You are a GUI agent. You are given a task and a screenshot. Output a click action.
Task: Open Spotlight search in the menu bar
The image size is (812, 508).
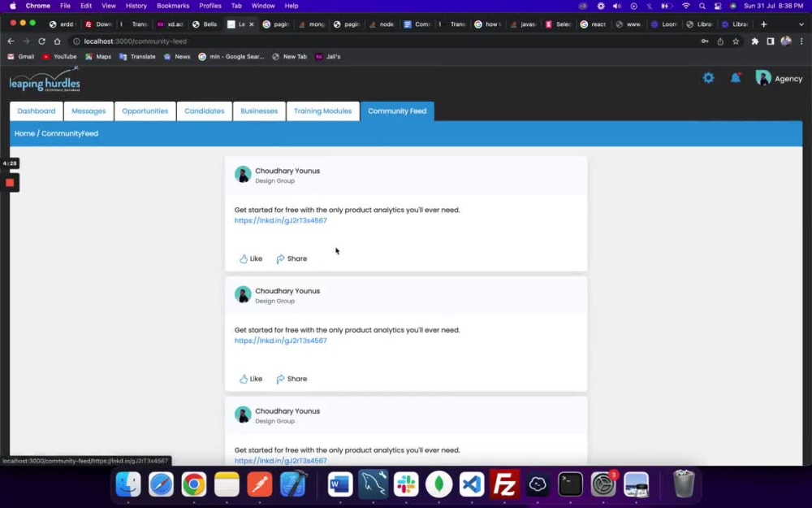[x=702, y=6]
